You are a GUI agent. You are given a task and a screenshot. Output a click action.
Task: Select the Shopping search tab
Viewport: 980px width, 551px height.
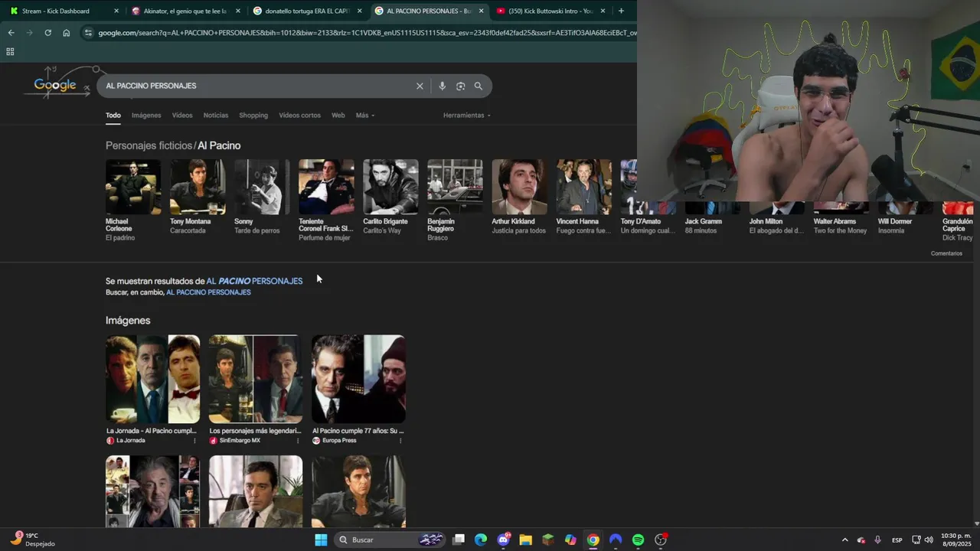tap(253, 116)
